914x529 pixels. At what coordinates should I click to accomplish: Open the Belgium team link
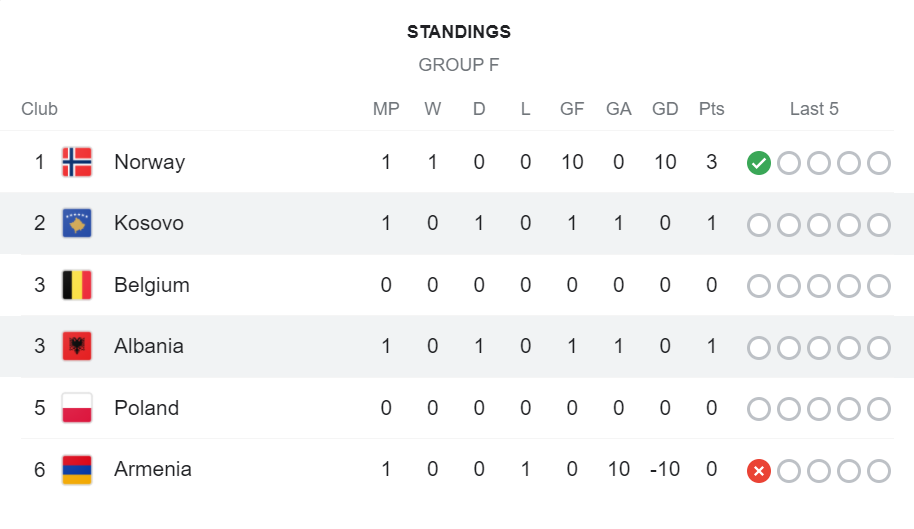(151, 285)
